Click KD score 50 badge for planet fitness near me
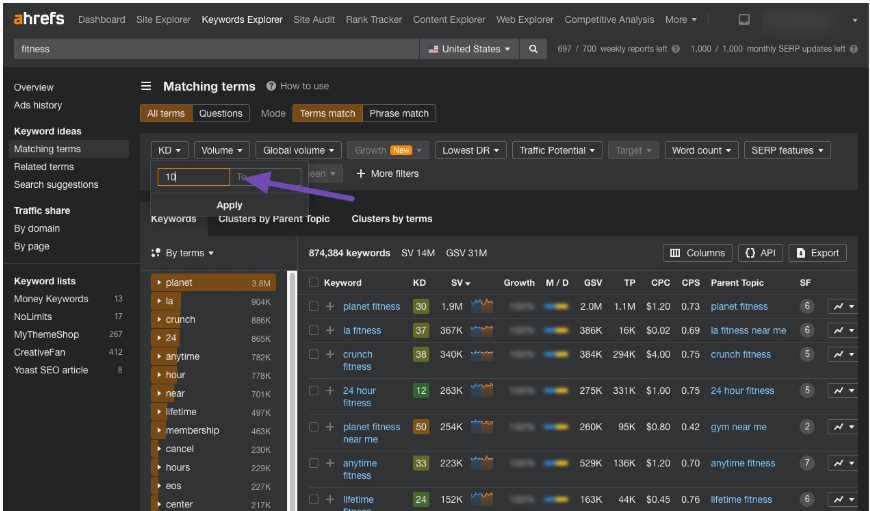This screenshot has height=511, width=870. [x=421, y=427]
